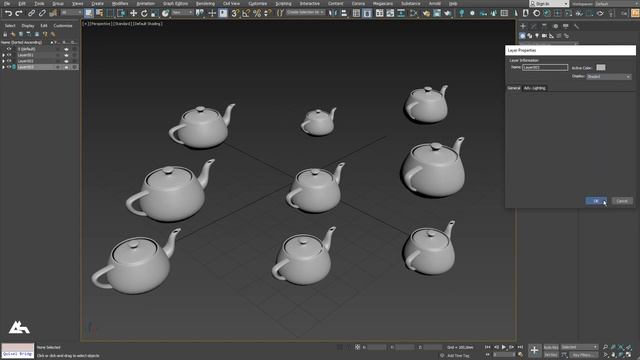Click the Active Color swatch
This screenshot has height=360, width=640.
pos(601,68)
